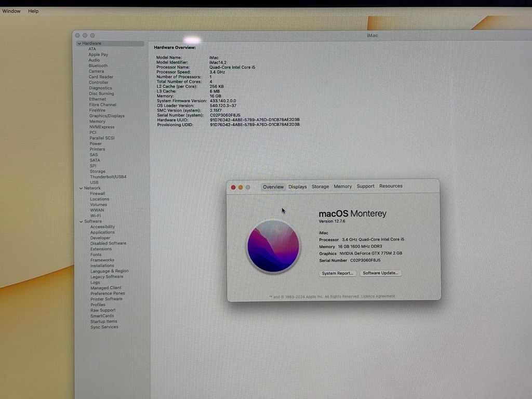Select the Storage item in the System Report sidebar
The height and width of the screenshot is (399, 532).
click(x=97, y=171)
